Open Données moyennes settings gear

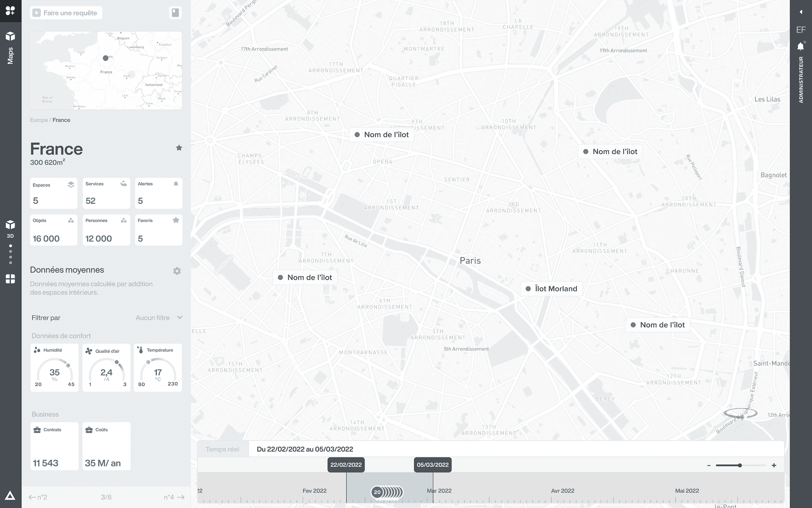click(x=177, y=271)
